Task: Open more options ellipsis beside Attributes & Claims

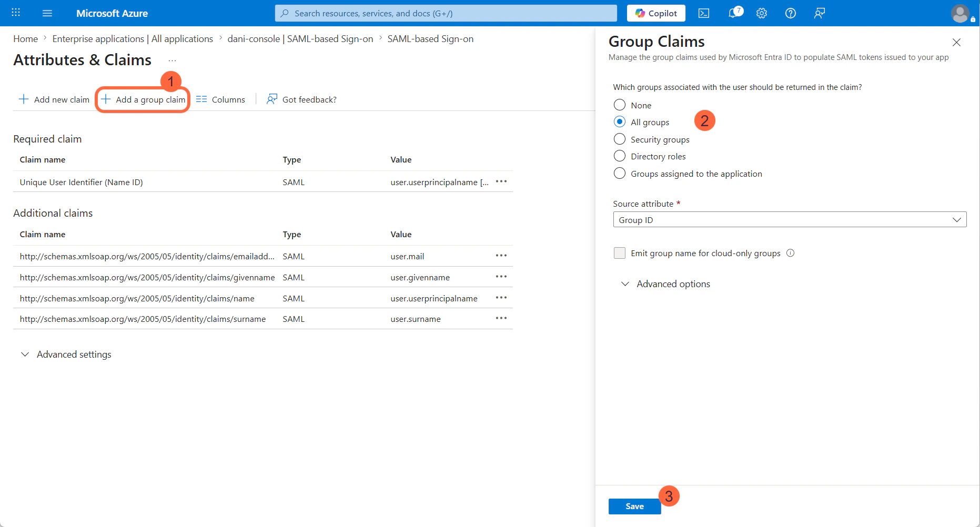Action: [x=172, y=60]
